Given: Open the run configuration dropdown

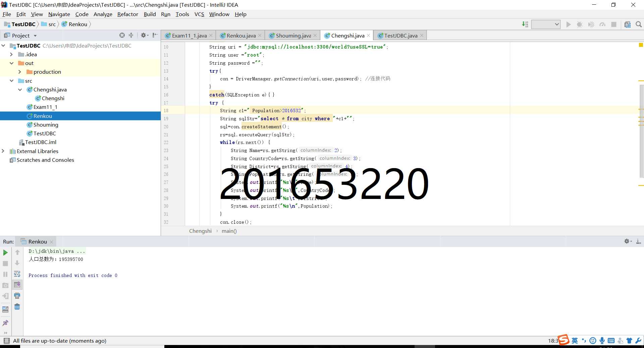Looking at the screenshot, I should pyautogui.click(x=546, y=24).
